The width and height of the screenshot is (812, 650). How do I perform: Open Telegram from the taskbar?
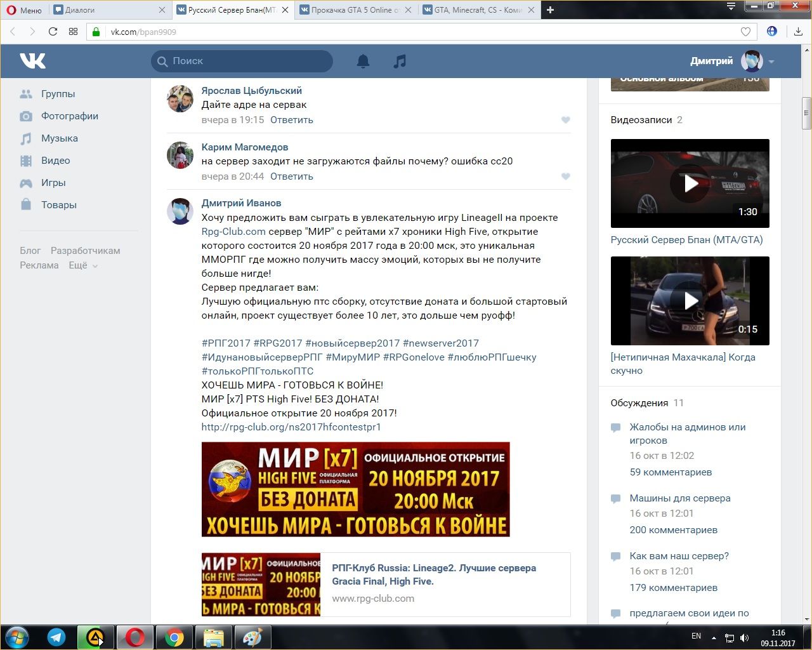(x=56, y=637)
